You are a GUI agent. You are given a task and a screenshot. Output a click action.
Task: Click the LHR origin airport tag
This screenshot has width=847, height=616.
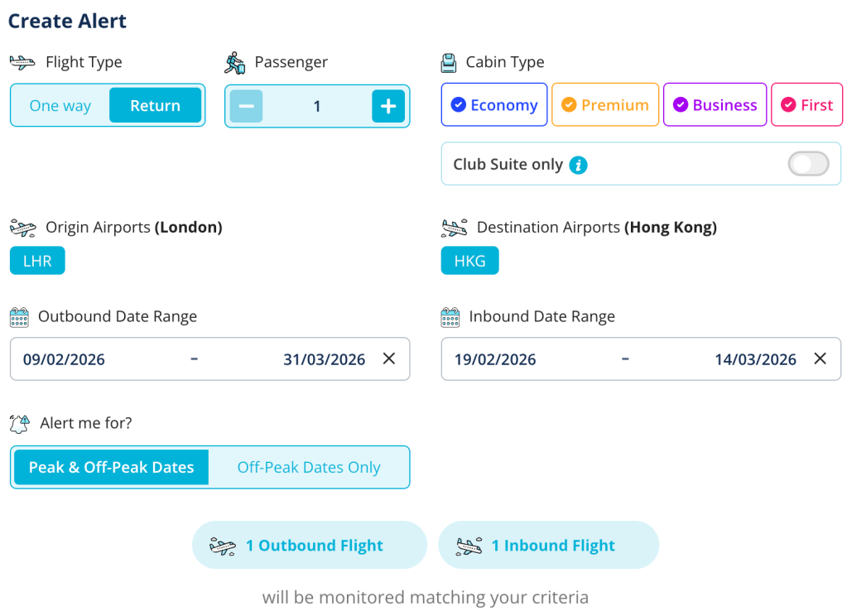pyautogui.click(x=37, y=261)
